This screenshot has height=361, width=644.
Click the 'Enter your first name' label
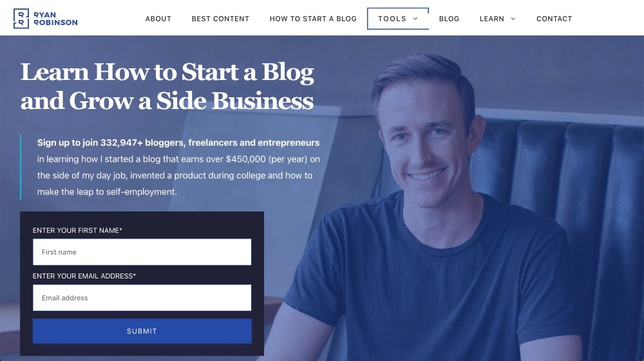(x=77, y=230)
